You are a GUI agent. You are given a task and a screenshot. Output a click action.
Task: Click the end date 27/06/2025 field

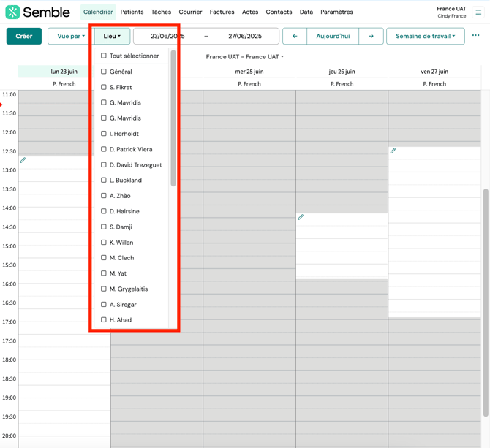click(x=244, y=36)
